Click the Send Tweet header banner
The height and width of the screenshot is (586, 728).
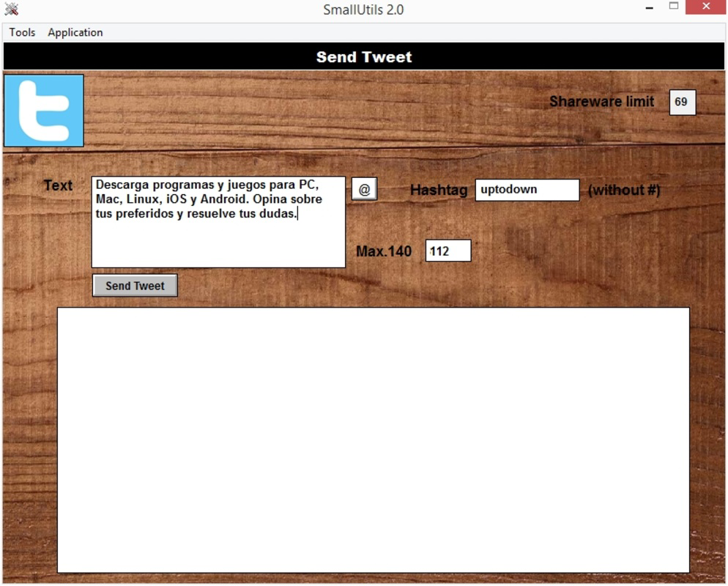364,56
